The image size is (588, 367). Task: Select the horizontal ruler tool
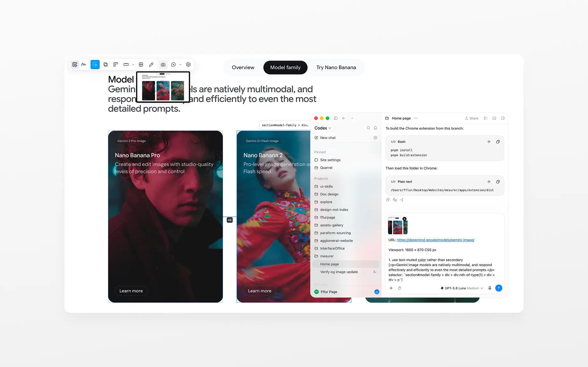[126, 65]
